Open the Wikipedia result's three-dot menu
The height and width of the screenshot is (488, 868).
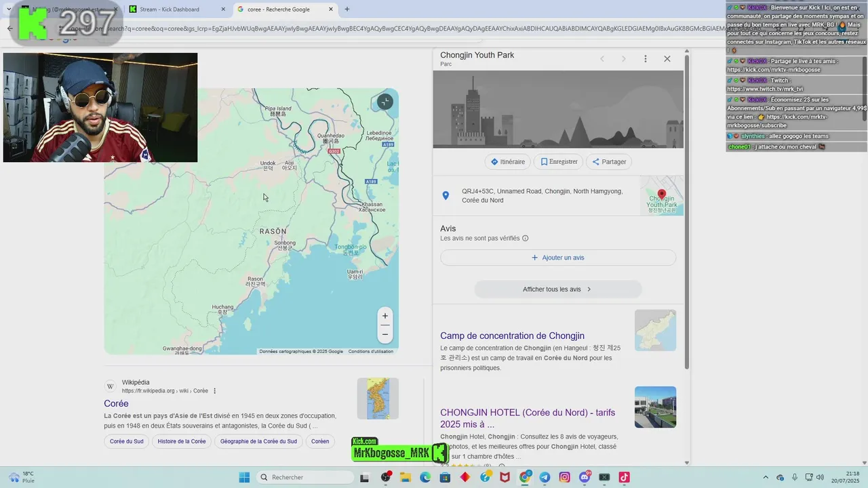[x=215, y=391]
